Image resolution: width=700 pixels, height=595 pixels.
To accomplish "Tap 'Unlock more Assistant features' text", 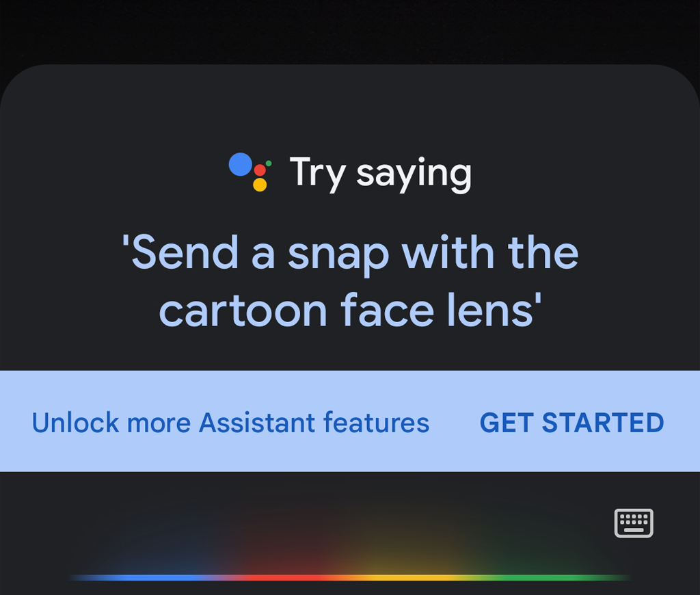I will coord(230,423).
